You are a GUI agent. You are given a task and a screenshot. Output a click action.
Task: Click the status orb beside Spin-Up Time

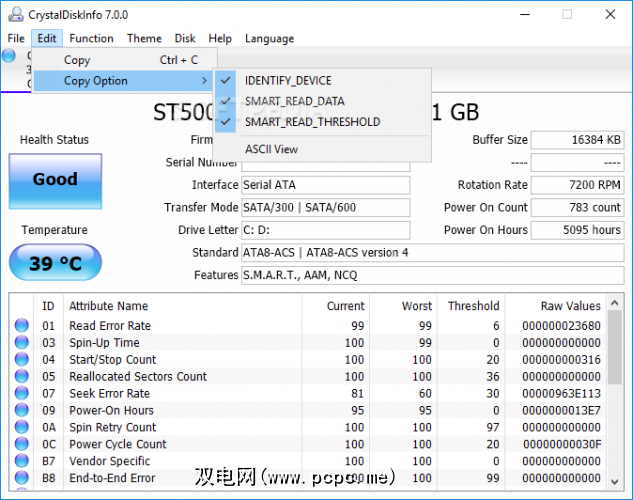tap(21, 343)
